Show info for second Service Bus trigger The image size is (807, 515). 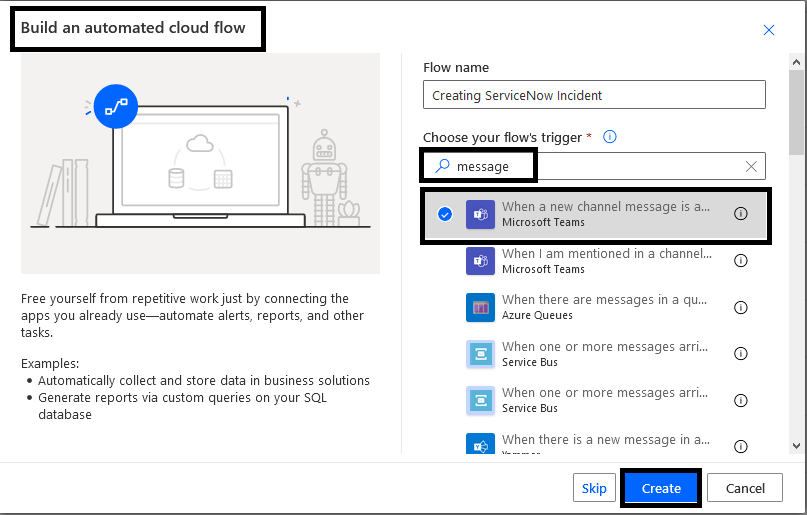(x=741, y=400)
